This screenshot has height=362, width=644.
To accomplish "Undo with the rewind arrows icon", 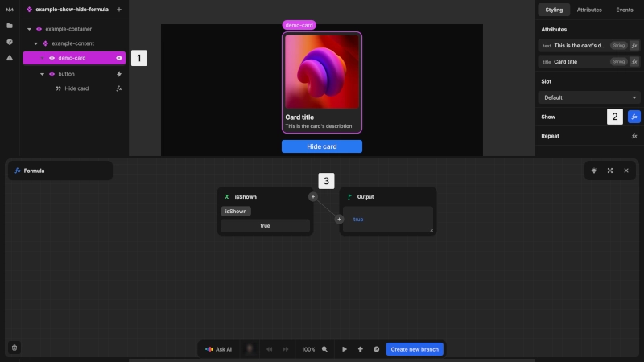I will click(x=270, y=349).
